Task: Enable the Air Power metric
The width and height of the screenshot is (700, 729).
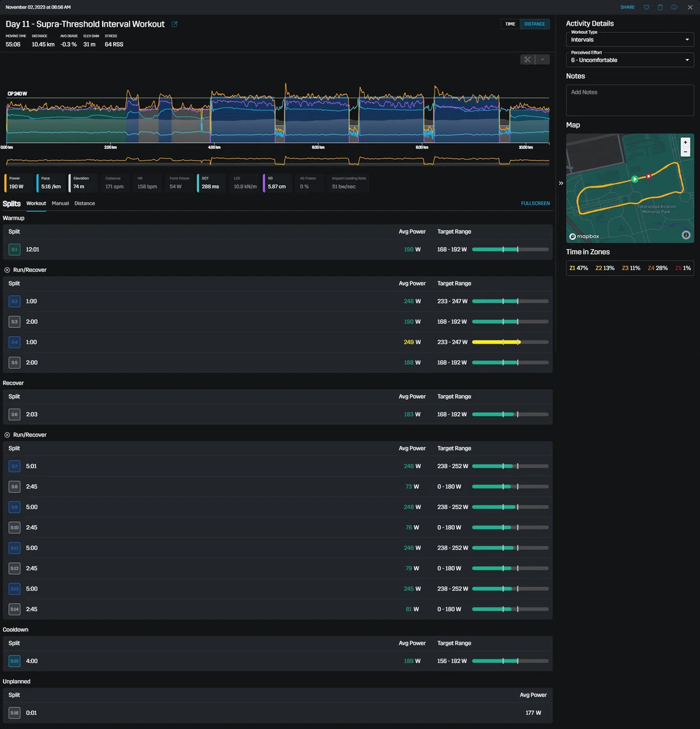Action: (308, 183)
